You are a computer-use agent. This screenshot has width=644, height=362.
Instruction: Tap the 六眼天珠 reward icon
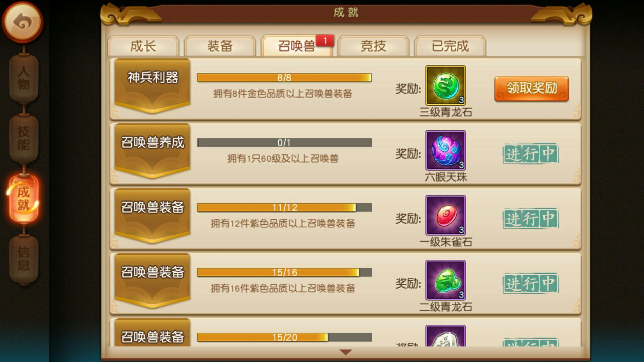tap(445, 150)
